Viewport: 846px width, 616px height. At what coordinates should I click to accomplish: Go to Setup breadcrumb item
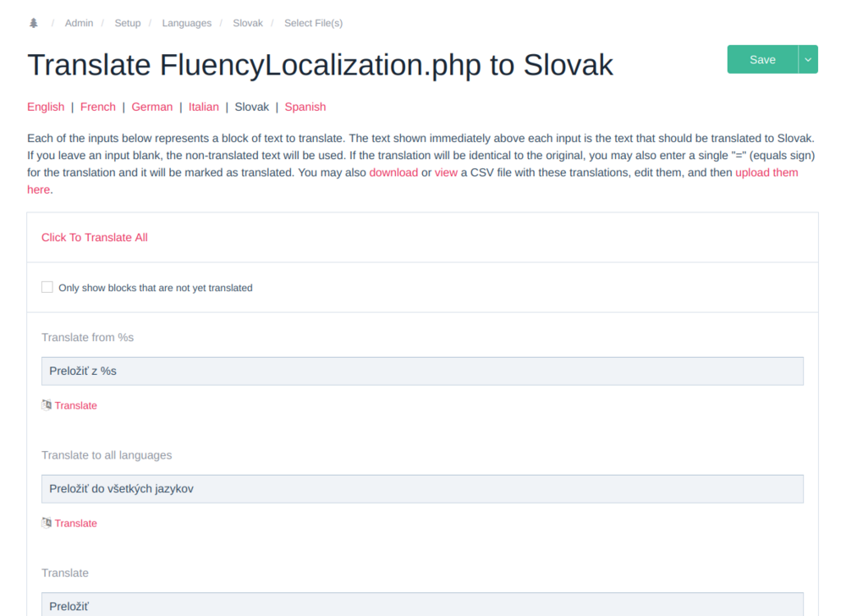(128, 23)
